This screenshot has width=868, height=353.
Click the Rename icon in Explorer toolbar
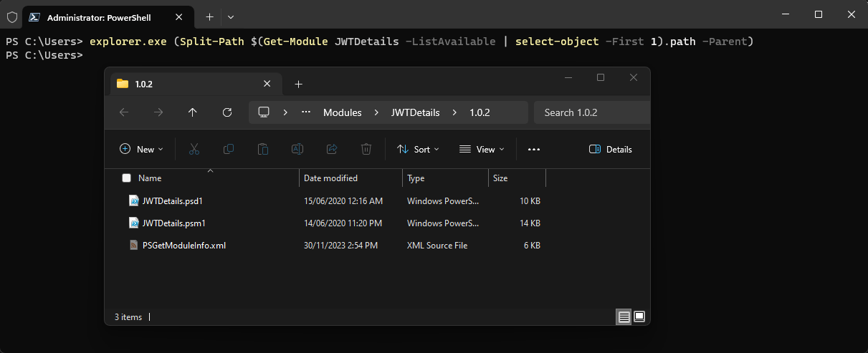click(297, 149)
